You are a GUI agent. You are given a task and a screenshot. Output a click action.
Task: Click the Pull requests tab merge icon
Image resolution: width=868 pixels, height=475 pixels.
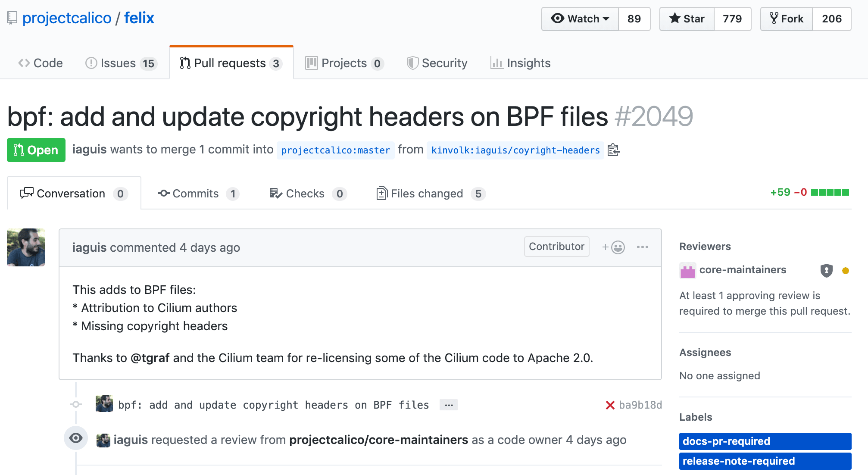(x=185, y=63)
